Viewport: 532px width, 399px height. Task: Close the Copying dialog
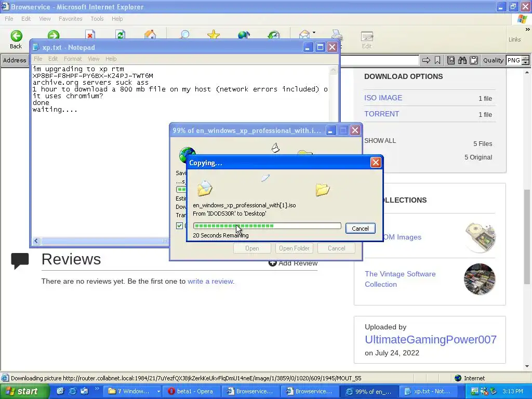pos(376,163)
